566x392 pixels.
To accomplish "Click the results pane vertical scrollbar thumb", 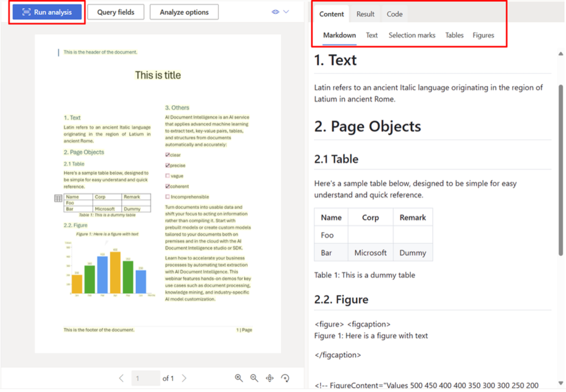I will tap(561, 170).
